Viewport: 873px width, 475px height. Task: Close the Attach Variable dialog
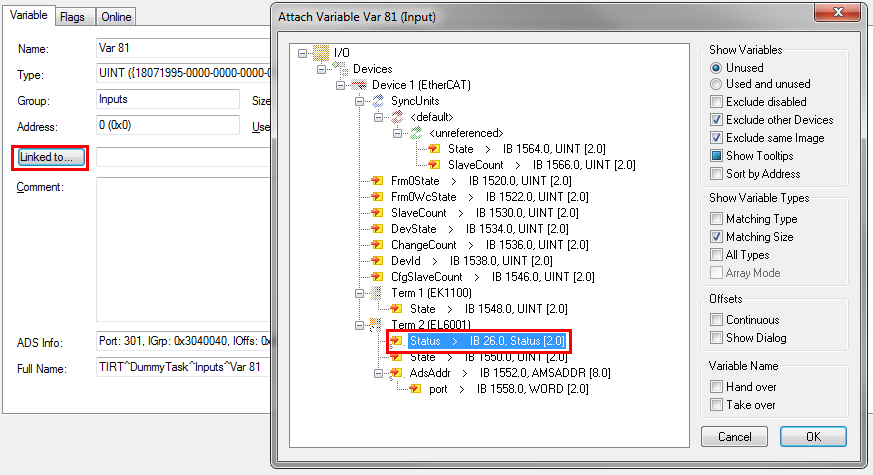(x=838, y=12)
